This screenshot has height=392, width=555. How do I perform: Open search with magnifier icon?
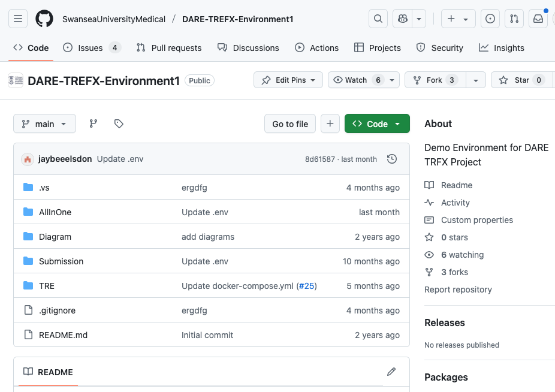pos(378,19)
